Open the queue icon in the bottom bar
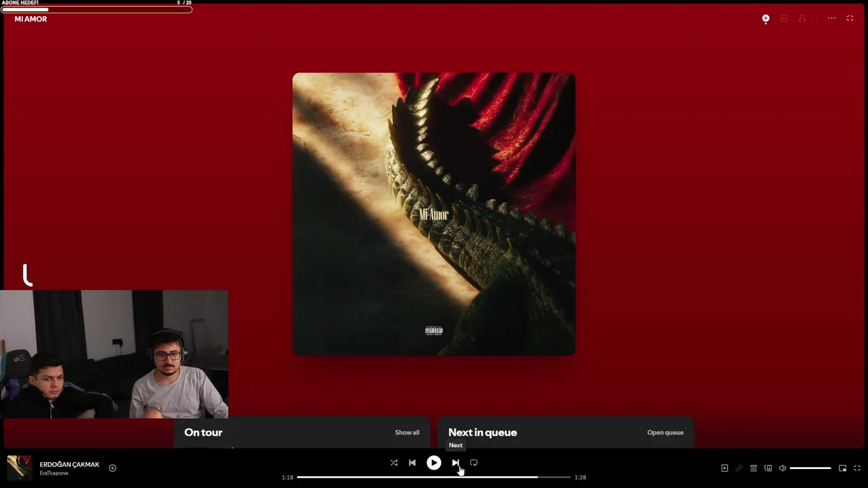868x488 pixels. point(753,468)
